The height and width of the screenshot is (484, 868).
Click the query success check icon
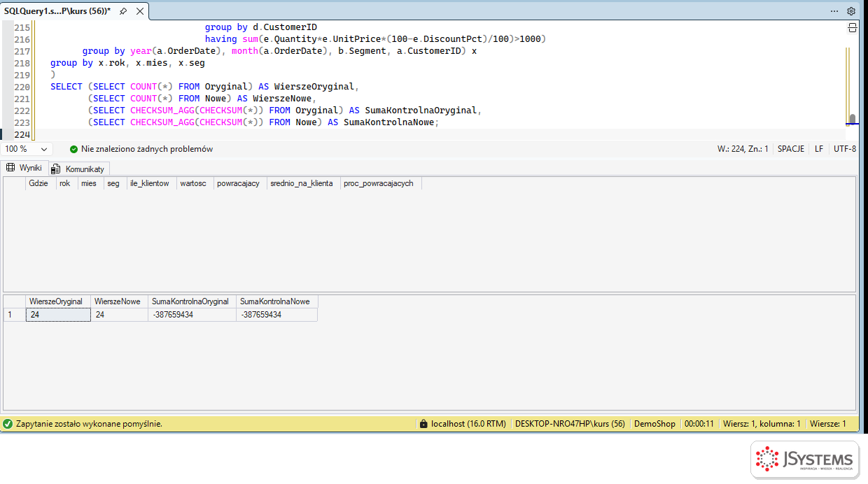click(8, 424)
